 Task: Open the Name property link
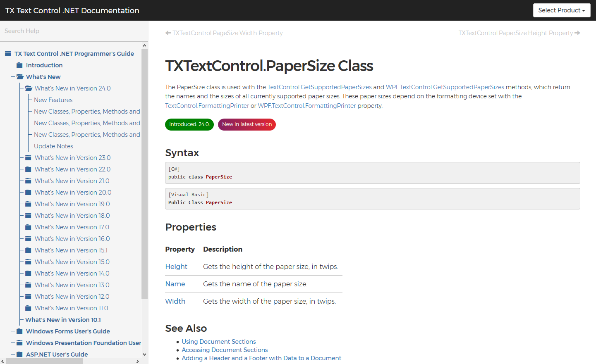coord(175,284)
